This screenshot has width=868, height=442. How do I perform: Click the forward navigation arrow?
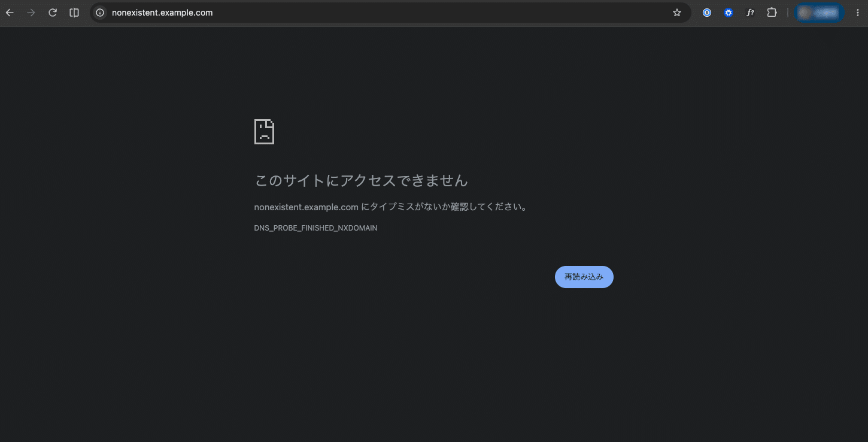(31, 13)
